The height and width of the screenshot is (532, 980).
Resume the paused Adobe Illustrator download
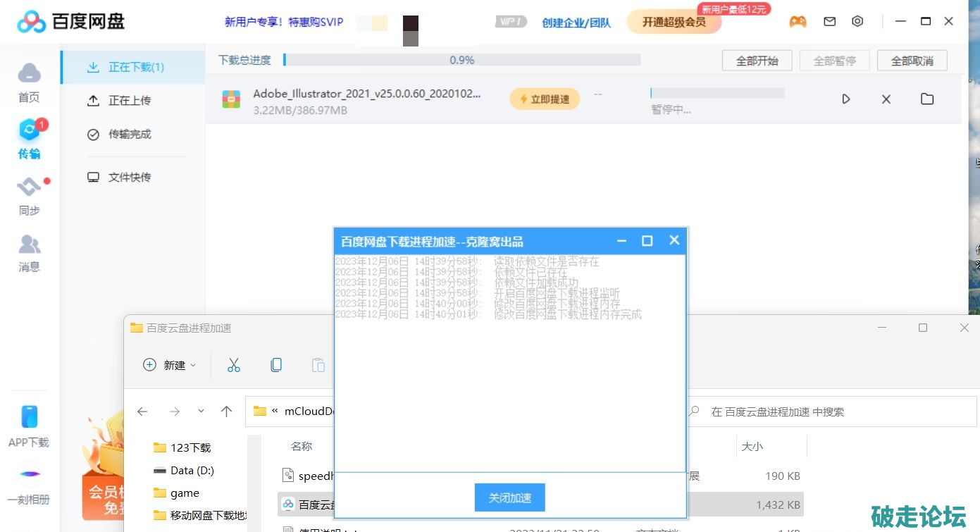[x=846, y=99]
